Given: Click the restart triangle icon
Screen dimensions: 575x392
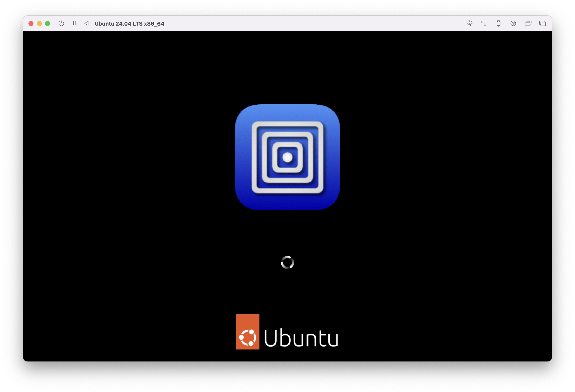Looking at the screenshot, I should pyautogui.click(x=86, y=24).
